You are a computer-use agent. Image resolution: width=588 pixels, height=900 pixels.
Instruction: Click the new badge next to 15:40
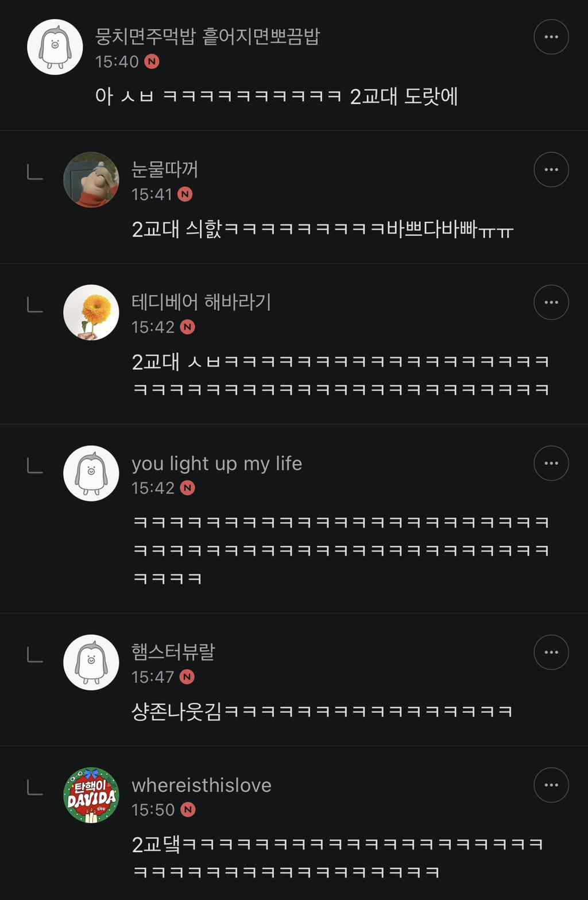[x=152, y=61]
